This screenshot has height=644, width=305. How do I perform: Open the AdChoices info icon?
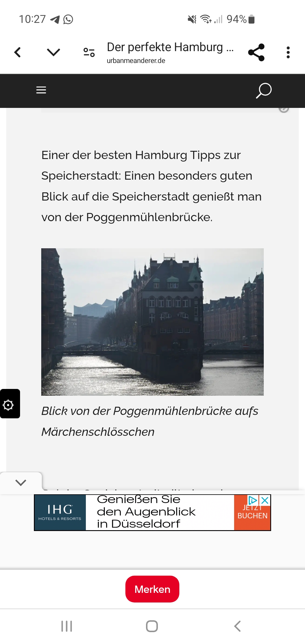click(253, 501)
